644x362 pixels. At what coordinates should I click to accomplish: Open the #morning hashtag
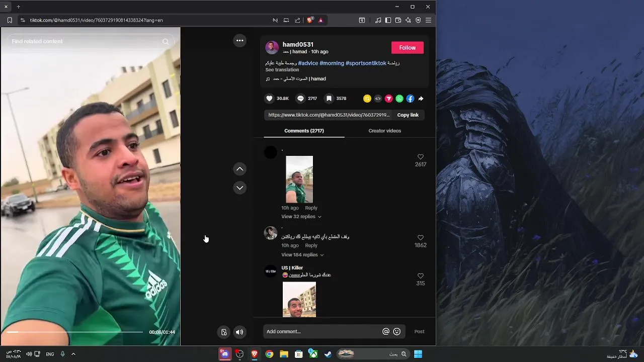tap(332, 63)
